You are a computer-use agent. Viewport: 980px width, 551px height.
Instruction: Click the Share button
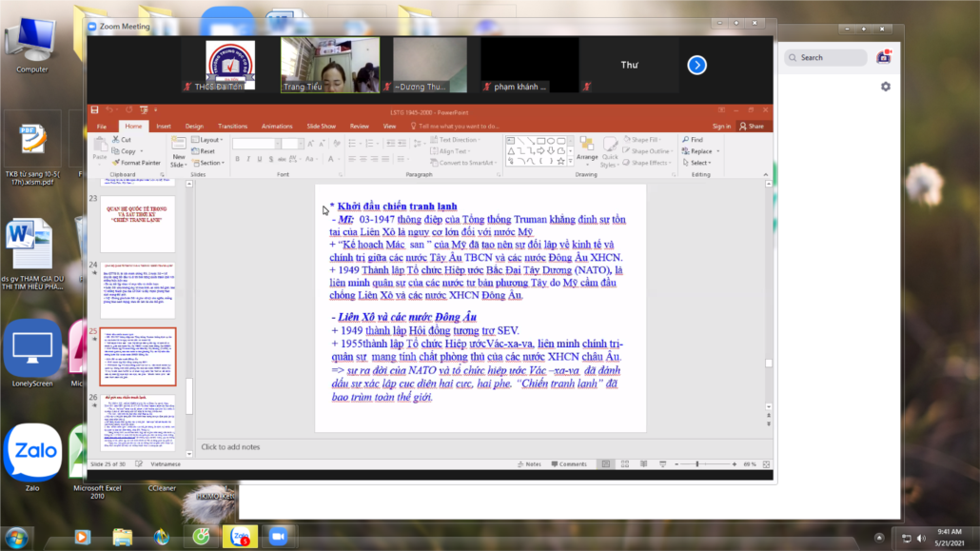coord(752,126)
